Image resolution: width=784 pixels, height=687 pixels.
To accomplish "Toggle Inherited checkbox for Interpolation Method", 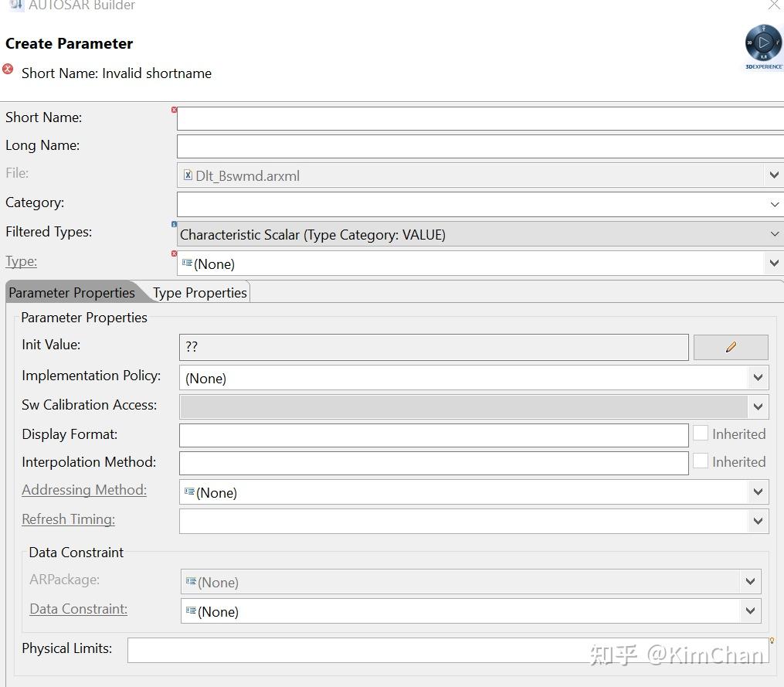I will coord(701,461).
